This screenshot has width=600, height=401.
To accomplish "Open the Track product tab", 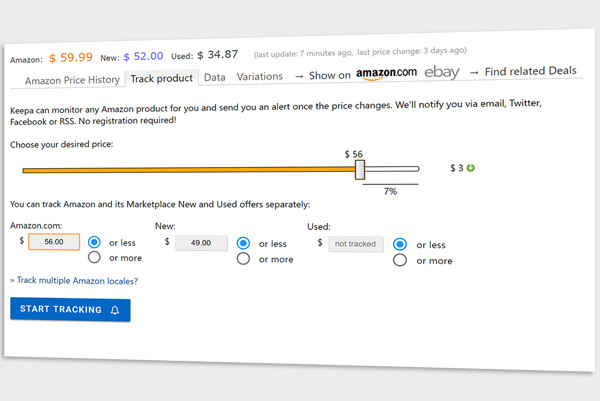I will tap(161, 78).
